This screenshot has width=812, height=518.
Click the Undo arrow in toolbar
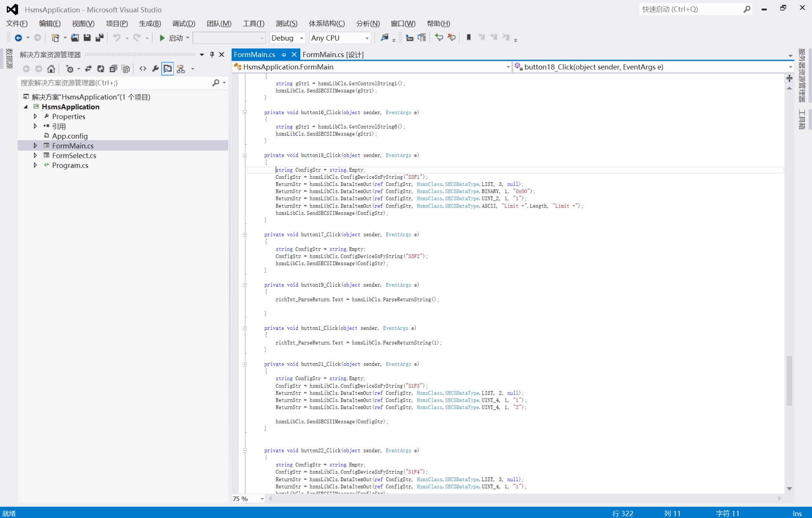(x=117, y=38)
